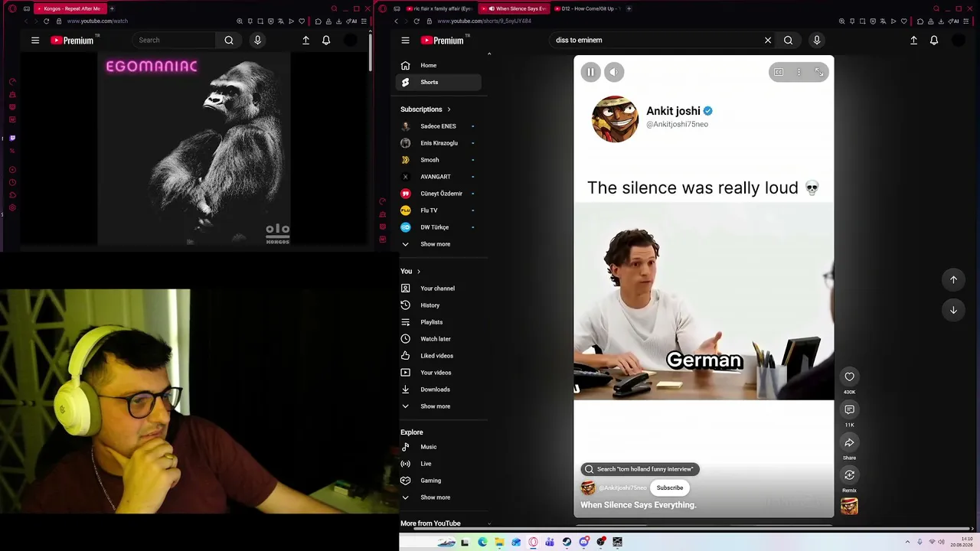Switch to the "ric flair x family affair" tab
Image resolution: width=980 pixels, height=551 pixels.
[x=439, y=8]
